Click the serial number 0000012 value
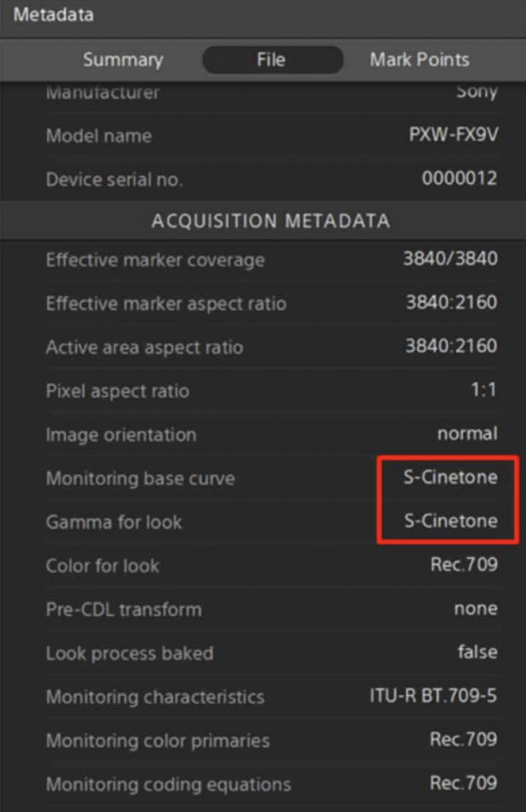 pos(459,180)
